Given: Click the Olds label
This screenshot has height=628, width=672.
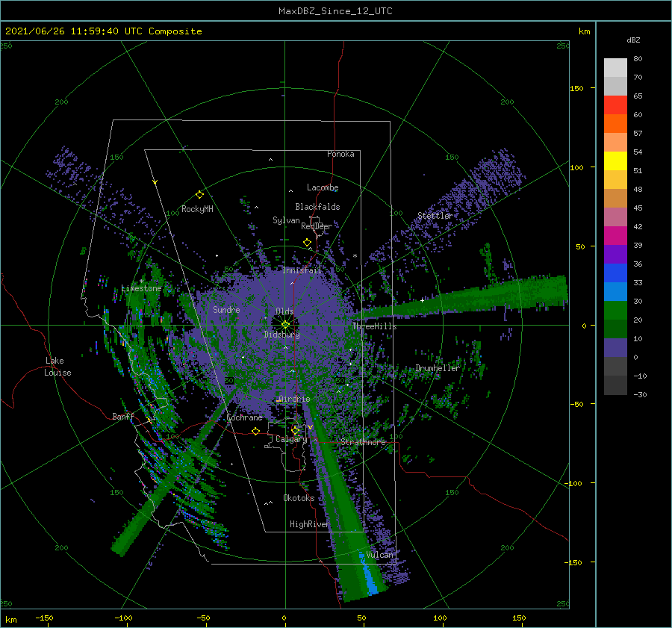Looking at the screenshot, I should (284, 311).
